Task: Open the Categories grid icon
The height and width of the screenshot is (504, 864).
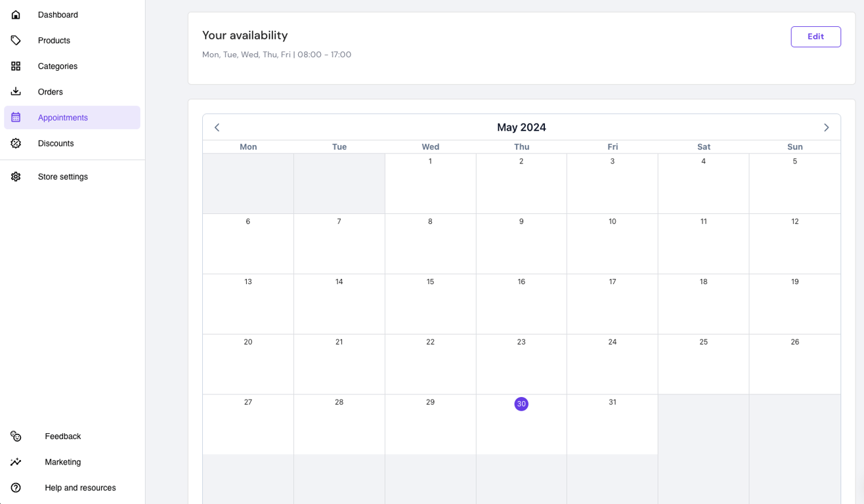Action: click(16, 66)
